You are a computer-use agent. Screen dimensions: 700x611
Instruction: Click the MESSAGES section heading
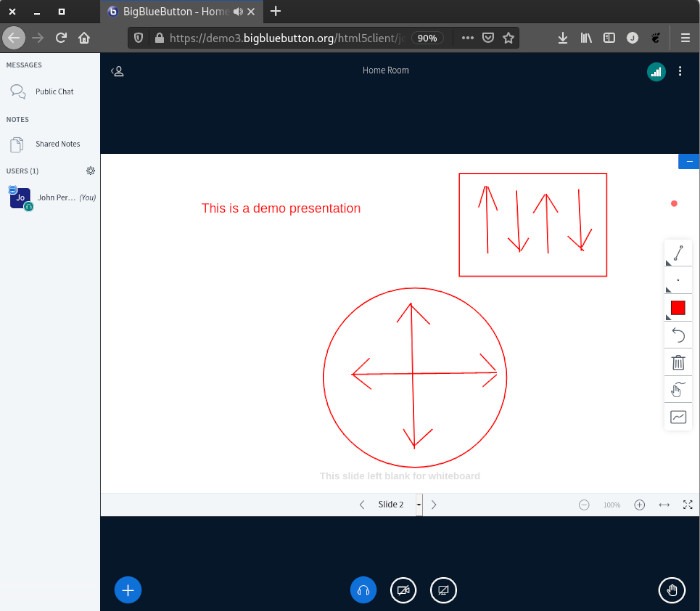tap(24, 65)
